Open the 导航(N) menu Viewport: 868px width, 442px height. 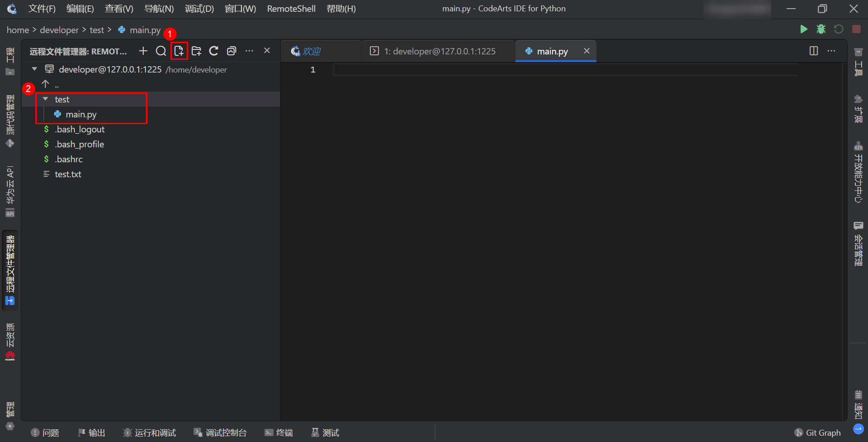click(159, 9)
